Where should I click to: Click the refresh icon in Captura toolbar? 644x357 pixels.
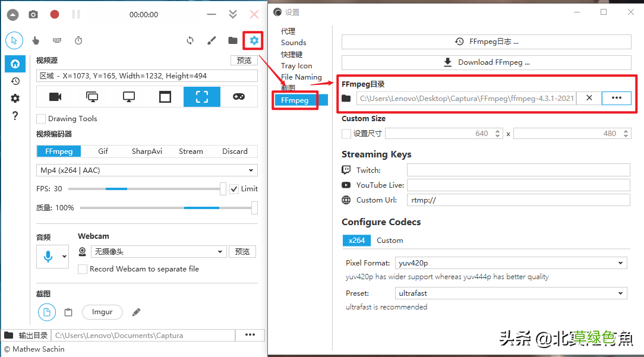[x=190, y=40]
